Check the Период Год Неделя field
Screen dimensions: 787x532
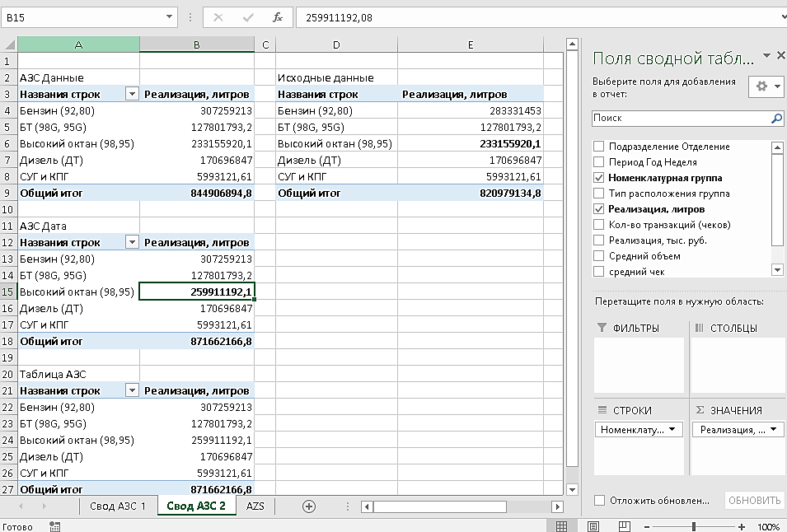tap(598, 162)
